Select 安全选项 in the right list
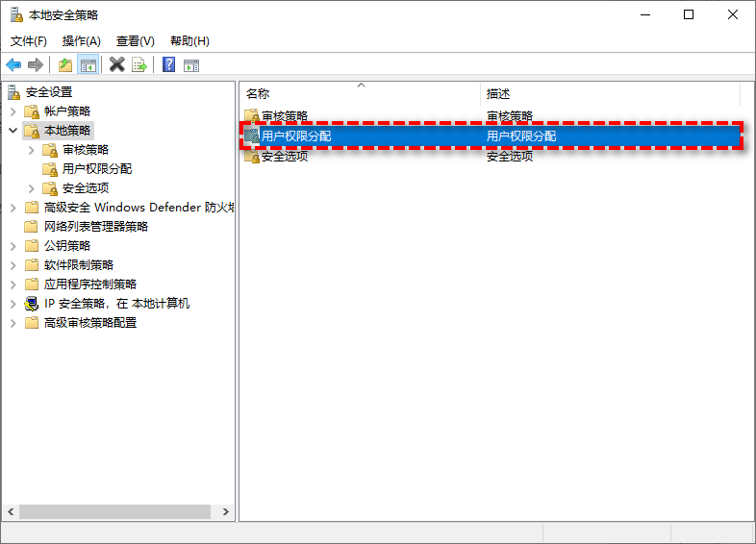756x544 pixels. [285, 156]
